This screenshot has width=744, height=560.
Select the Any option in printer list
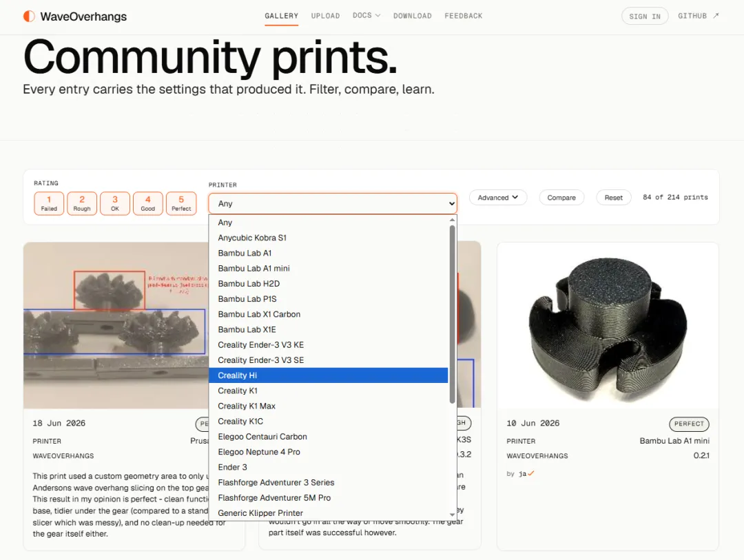click(329, 222)
